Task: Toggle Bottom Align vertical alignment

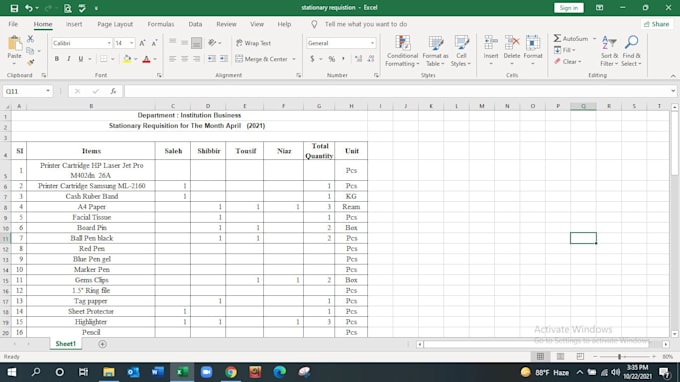Action: (196, 43)
